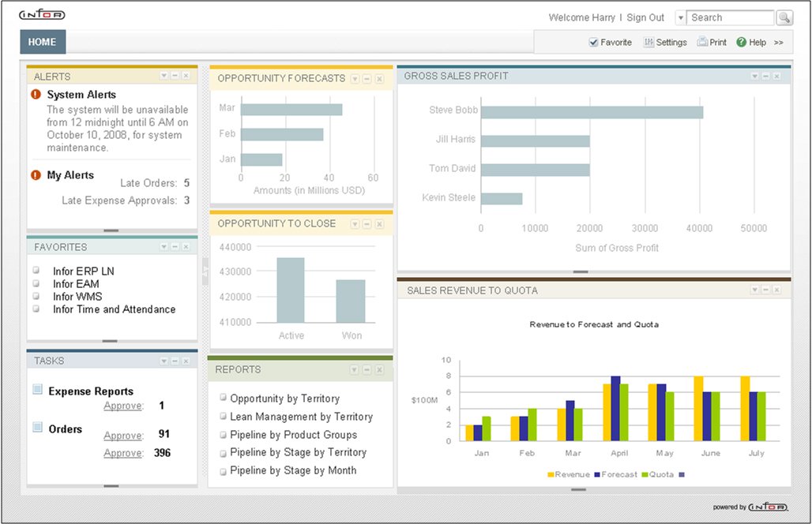Toggle the Favorite checkbox
The width and height of the screenshot is (812, 524).
point(593,43)
